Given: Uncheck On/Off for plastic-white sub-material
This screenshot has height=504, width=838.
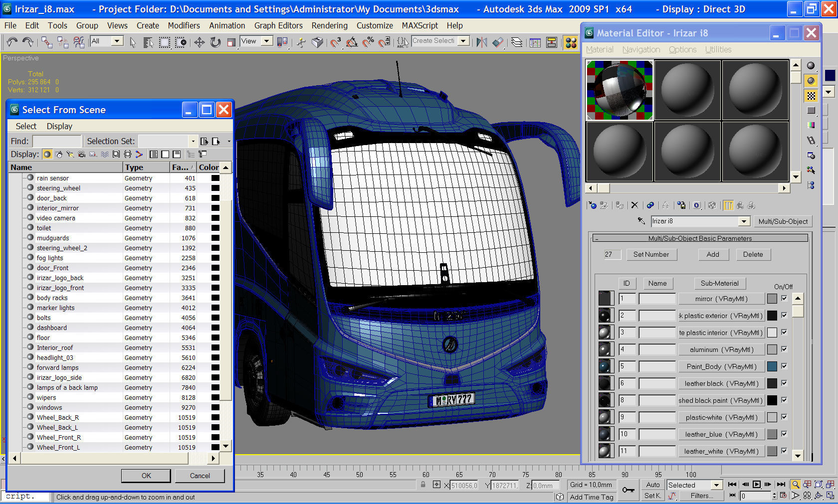Looking at the screenshot, I should tap(784, 417).
